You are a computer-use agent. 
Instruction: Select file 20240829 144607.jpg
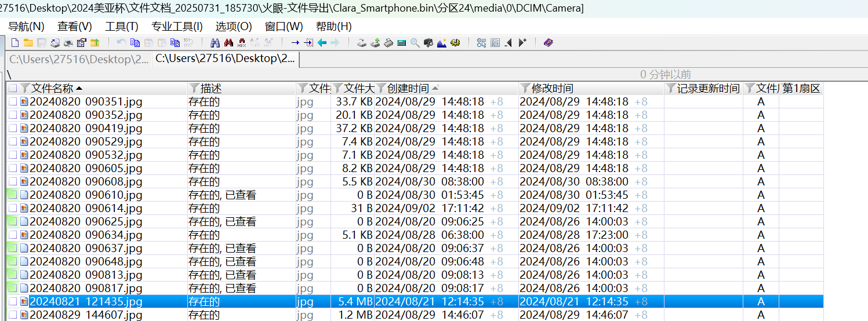coord(86,315)
